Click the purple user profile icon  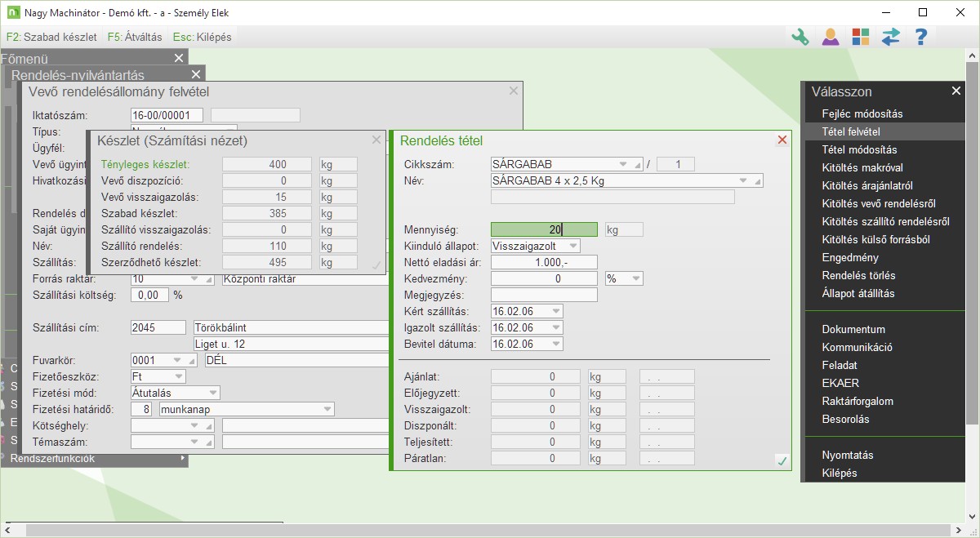[x=831, y=37]
